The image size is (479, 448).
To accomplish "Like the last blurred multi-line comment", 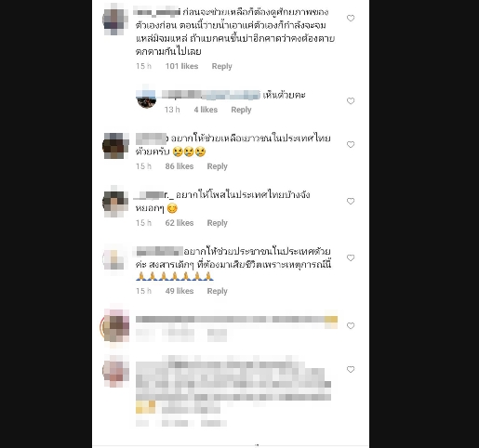I will pyautogui.click(x=351, y=370).
